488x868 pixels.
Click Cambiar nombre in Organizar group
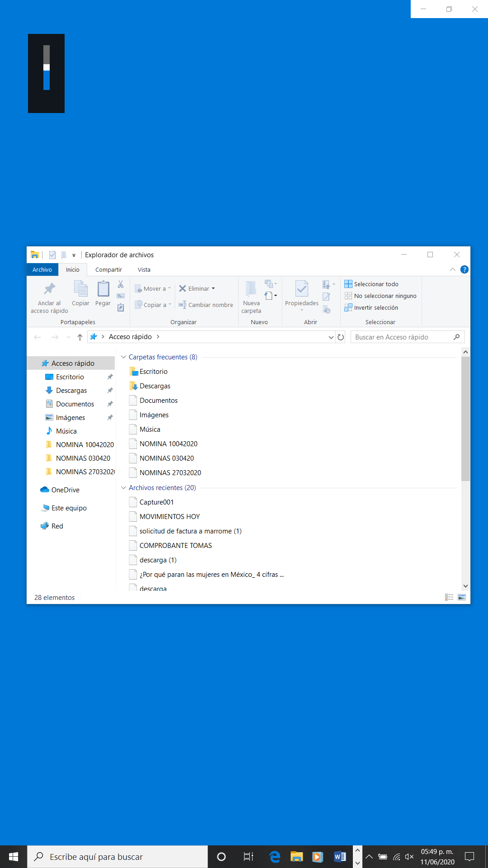(x=206, y=305)
